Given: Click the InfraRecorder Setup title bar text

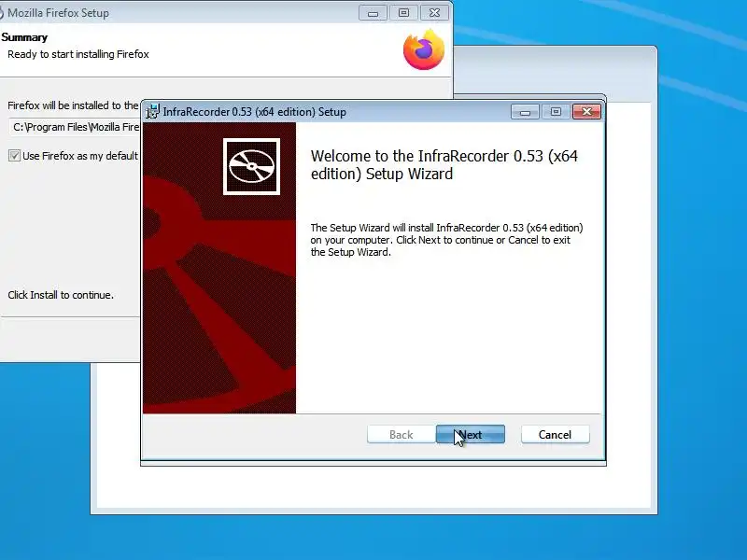Looking at the screenshot, I should pyautogui.click(x=254, y=112).
